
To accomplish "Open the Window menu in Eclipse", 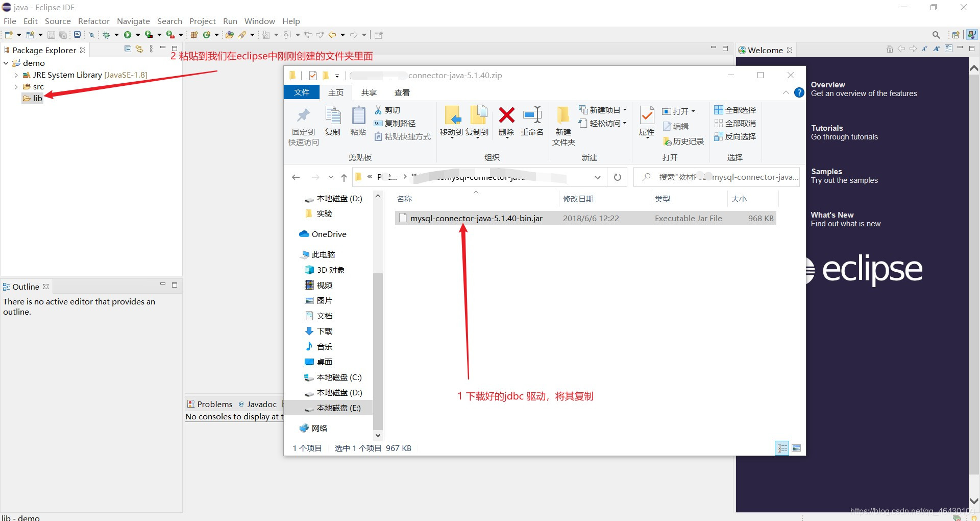I will click(x=259, y=21).
